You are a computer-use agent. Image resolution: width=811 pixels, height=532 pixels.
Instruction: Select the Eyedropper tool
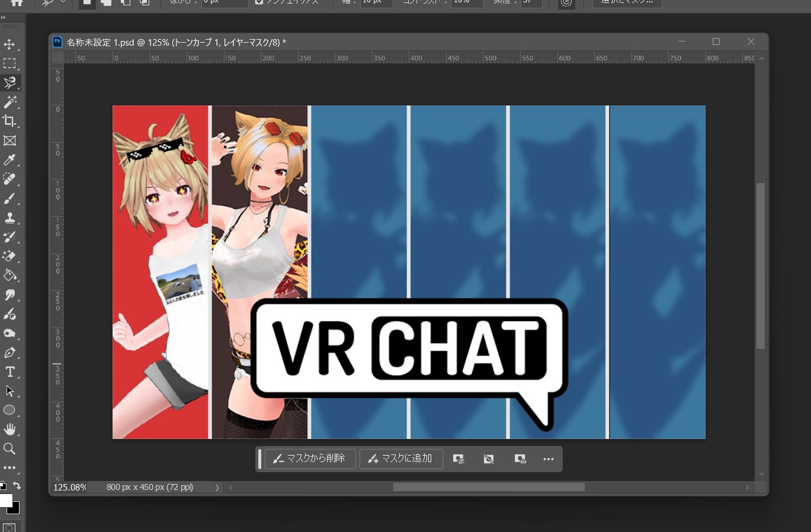(9, 159)
